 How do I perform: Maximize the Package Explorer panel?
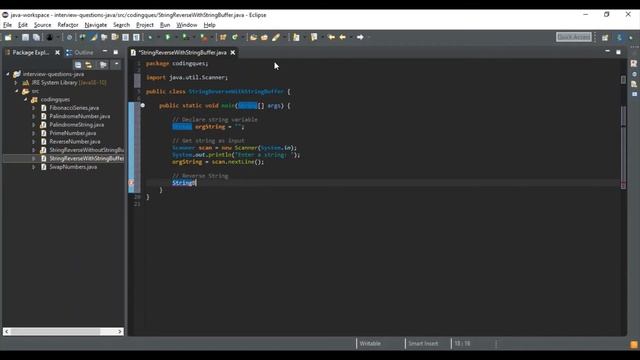pos(116,52)
